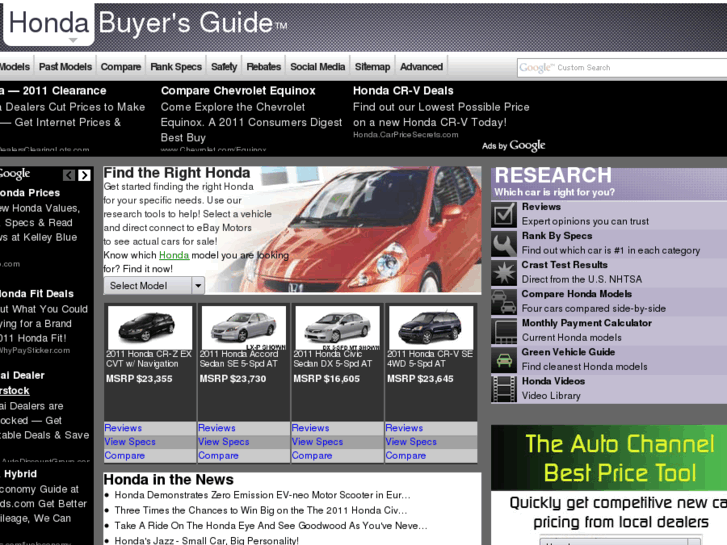Click the Compare Honda Models cars icon
The width and height of the screenshot is (727, 545).
coord(504,302)
